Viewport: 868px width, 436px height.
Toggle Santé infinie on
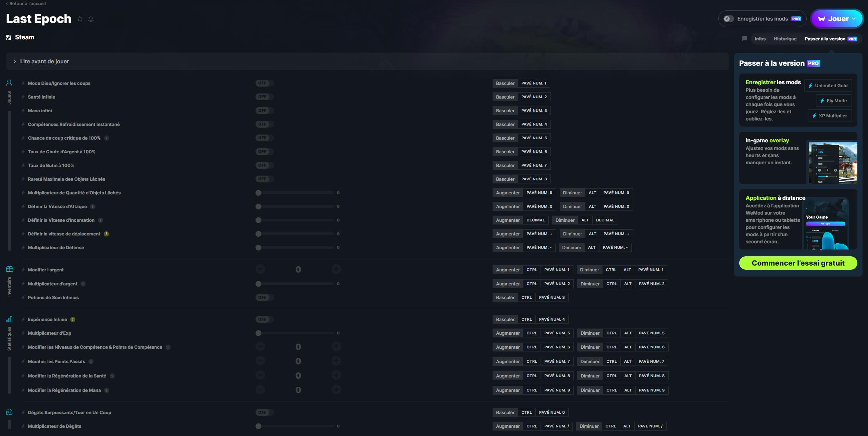pyautogui.click(x=264, y=97)
